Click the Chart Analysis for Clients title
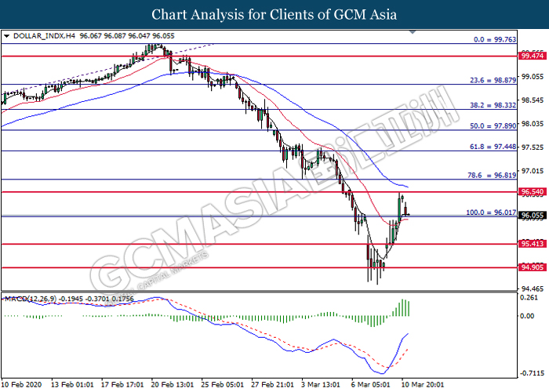The image size is (549, 392). click(274, 15)
